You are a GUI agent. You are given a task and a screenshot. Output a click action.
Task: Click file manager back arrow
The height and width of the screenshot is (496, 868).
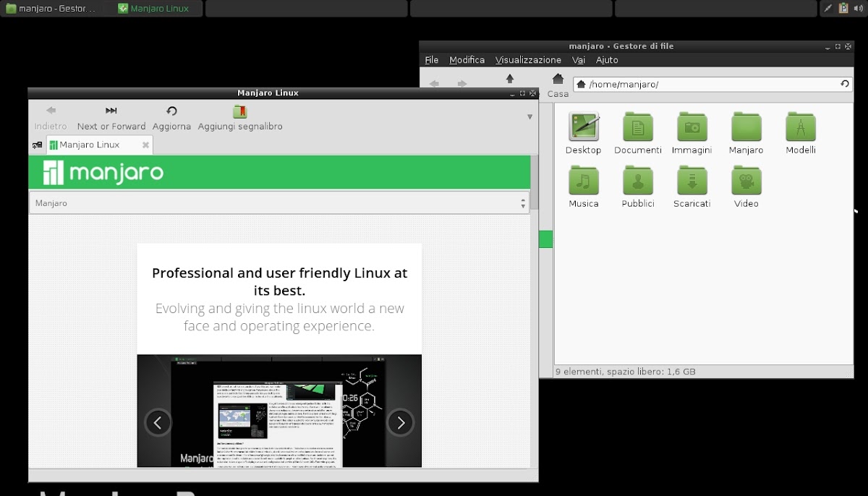click(434, 84)
